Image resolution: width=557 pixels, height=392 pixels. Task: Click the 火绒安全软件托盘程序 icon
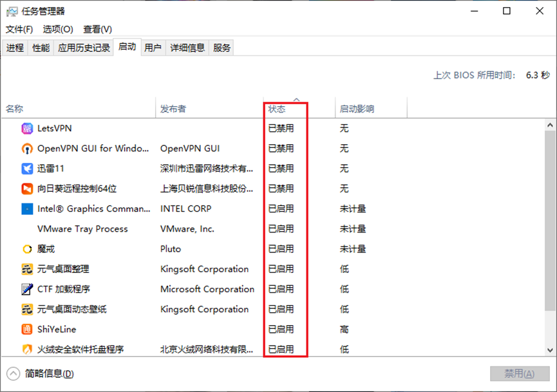click(x=27, y=350)
